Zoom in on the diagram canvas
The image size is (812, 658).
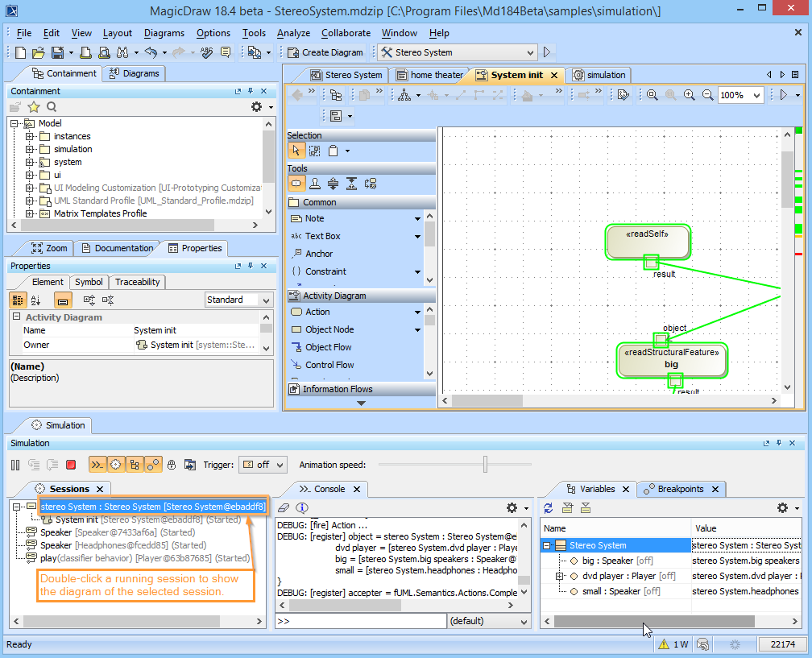coord(689,94)
